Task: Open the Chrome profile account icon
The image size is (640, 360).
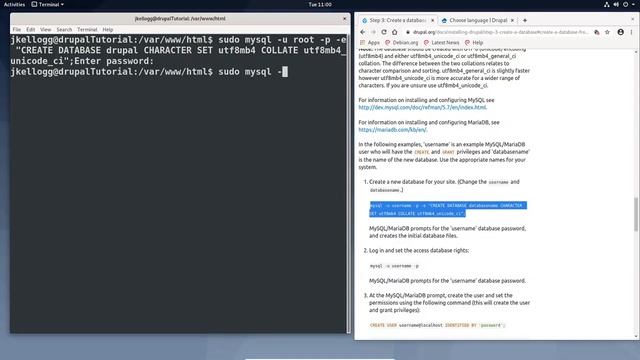Action: pyautogui.click(x=620, y=32)
